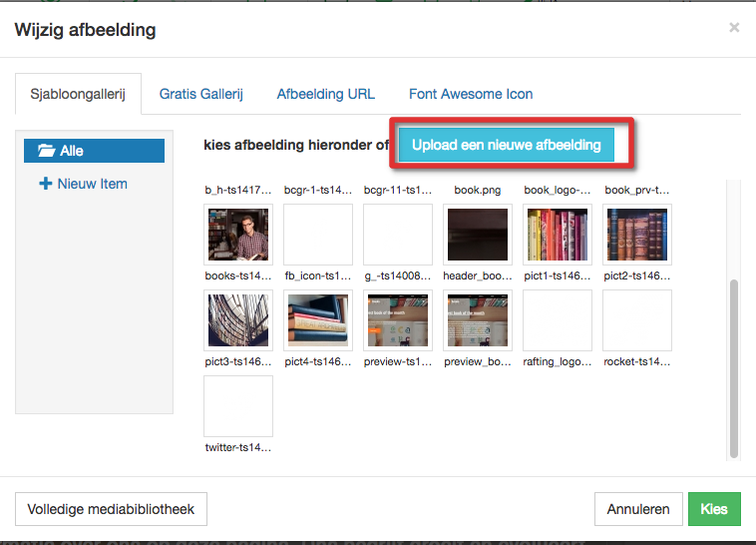Select the Alle category in sidebar
This screenshot has width=756, height=545.
pyautogui.click(x=94, y=151)
